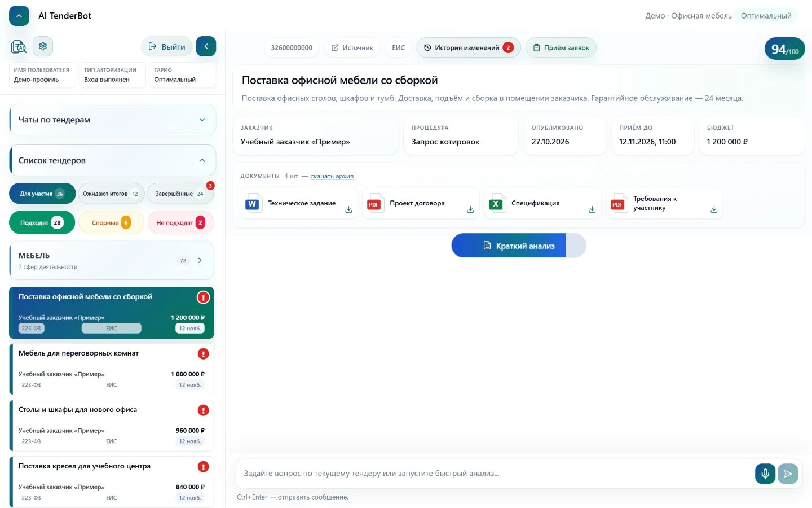Download Проект договора document
812x508 pixels.
[x=470, y=209]
